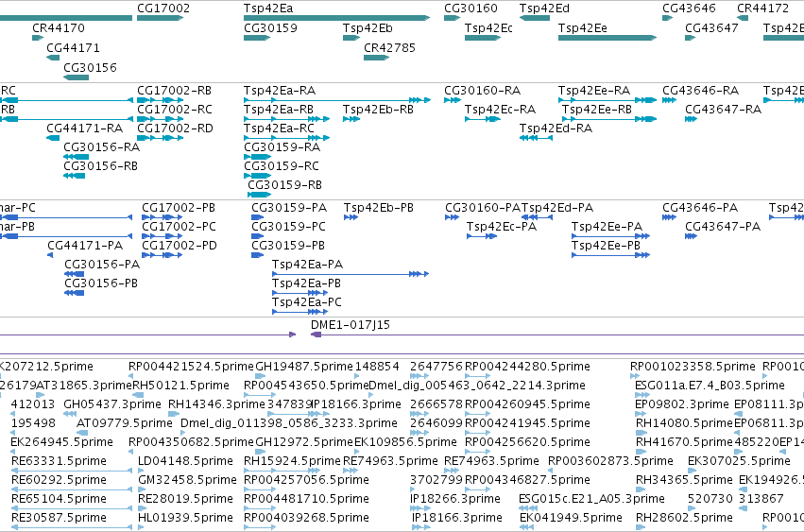Open EST EK307025.5prime
The image size is (804, 532).
(739, 461)
